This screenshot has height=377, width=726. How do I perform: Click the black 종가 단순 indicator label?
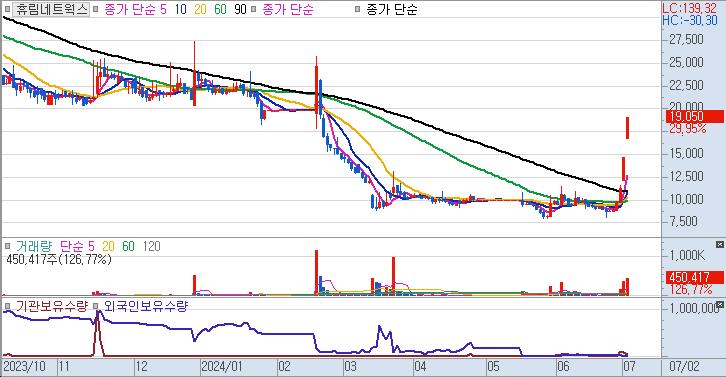click(392, 9)
